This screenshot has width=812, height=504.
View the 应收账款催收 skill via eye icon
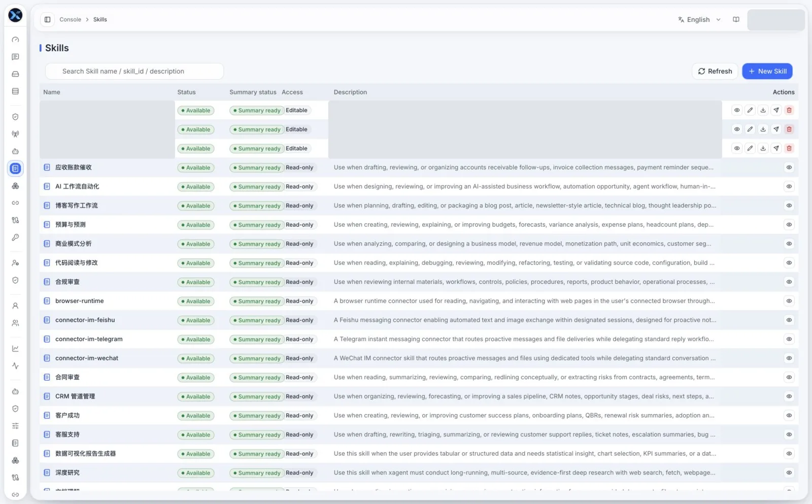(x=789, y=167)
